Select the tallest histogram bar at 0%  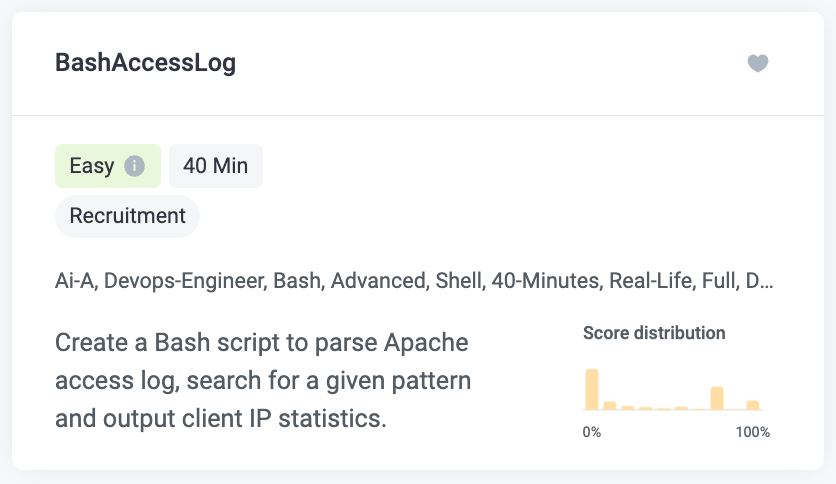click(592, 389)
